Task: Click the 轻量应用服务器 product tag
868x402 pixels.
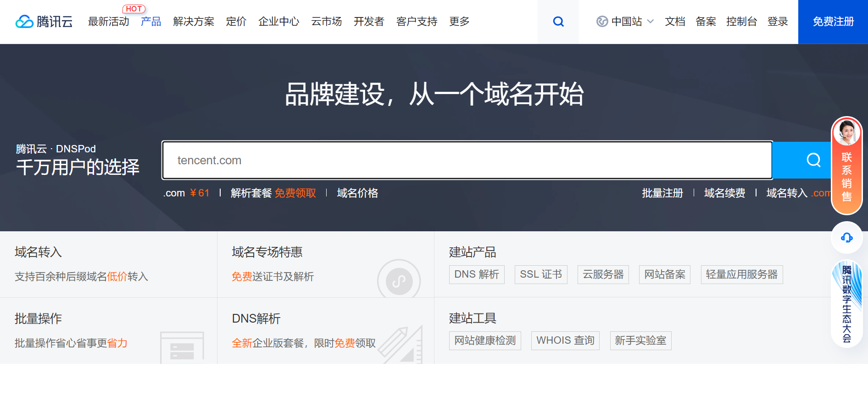Action: pos(742,274)
